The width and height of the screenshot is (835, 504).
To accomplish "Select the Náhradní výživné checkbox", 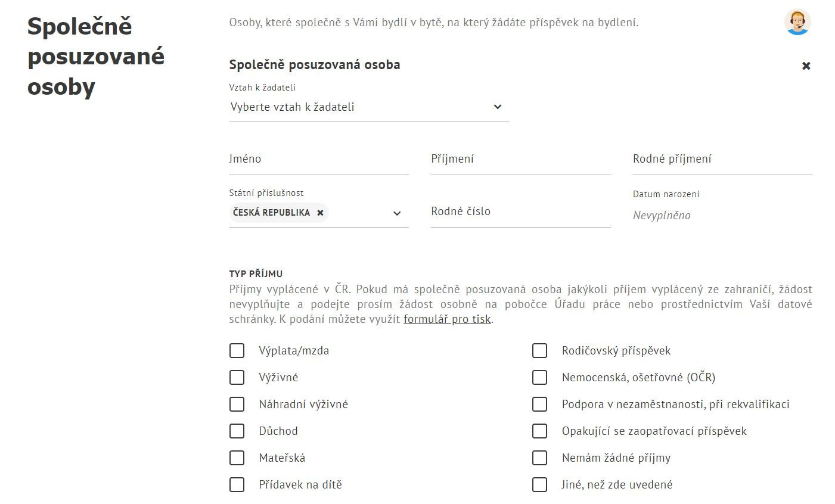I will pyautogui.click(x=237, y=404).
